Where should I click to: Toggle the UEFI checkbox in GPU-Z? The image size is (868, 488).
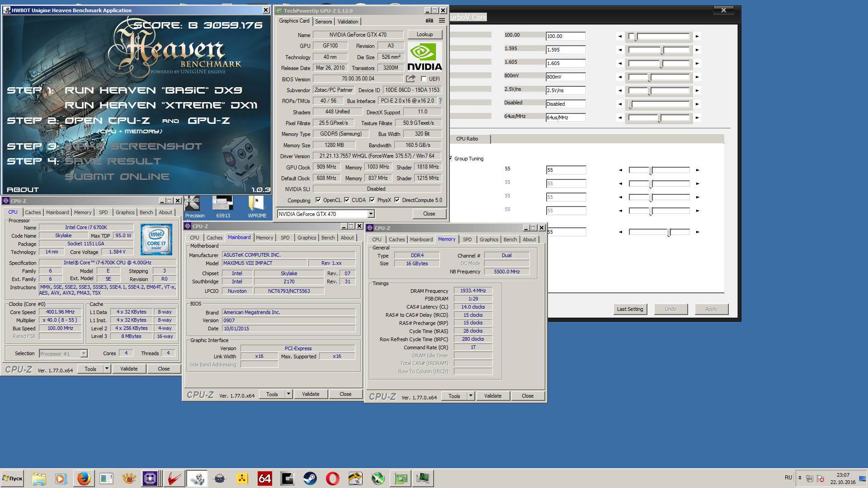pyautogui.click(x=424, y=79)
